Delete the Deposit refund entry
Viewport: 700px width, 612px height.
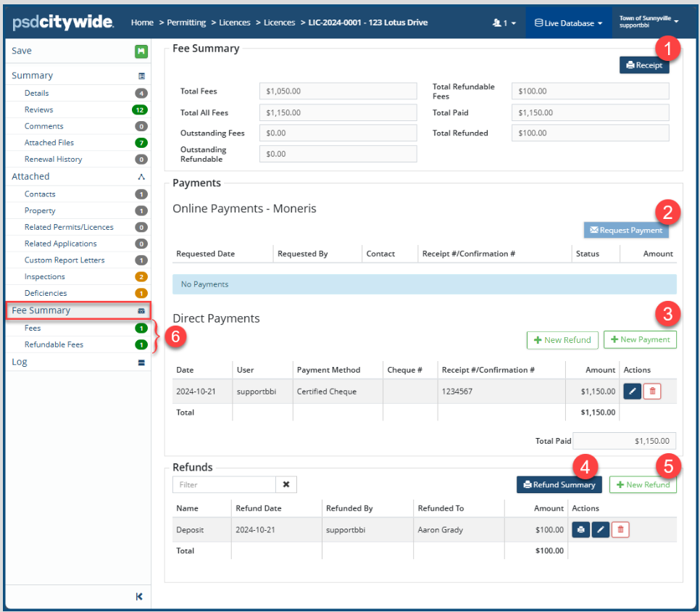click(620, 530)
